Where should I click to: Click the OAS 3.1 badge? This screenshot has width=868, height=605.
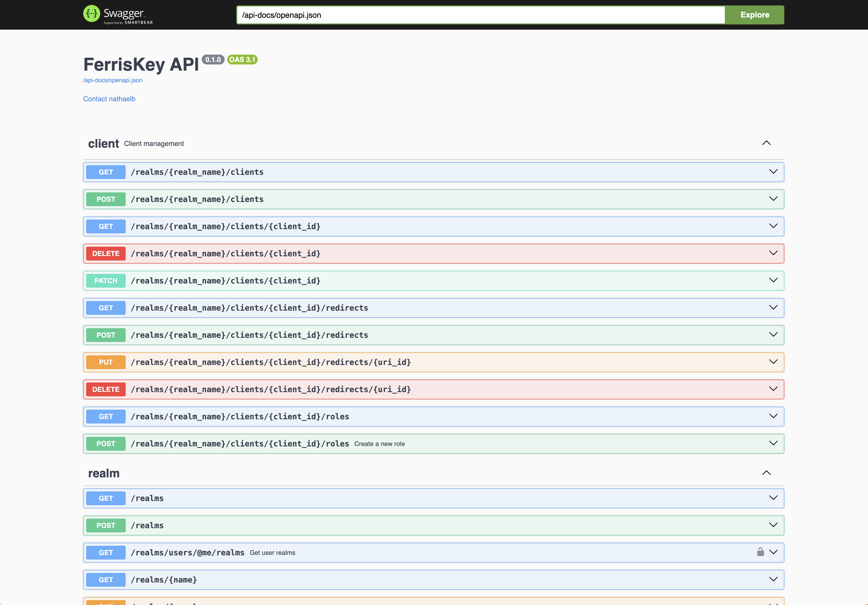pyautogui.click(x=242, y=60)
